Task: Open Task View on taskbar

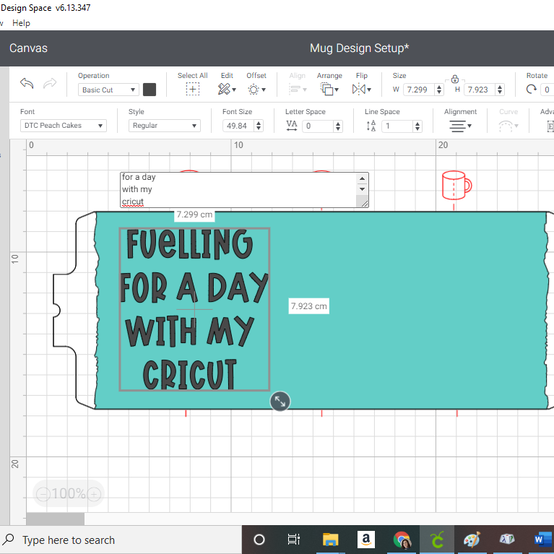Action: [294, 540]
